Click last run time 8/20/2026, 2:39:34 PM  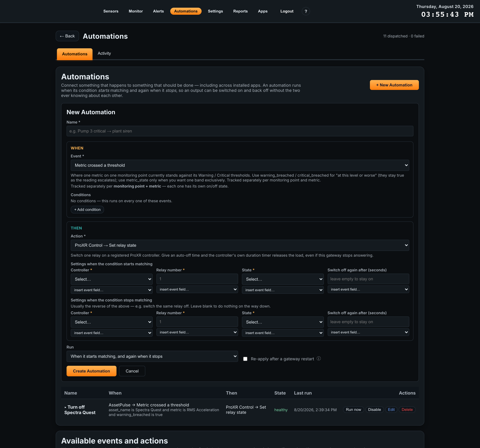click(315, 410)
